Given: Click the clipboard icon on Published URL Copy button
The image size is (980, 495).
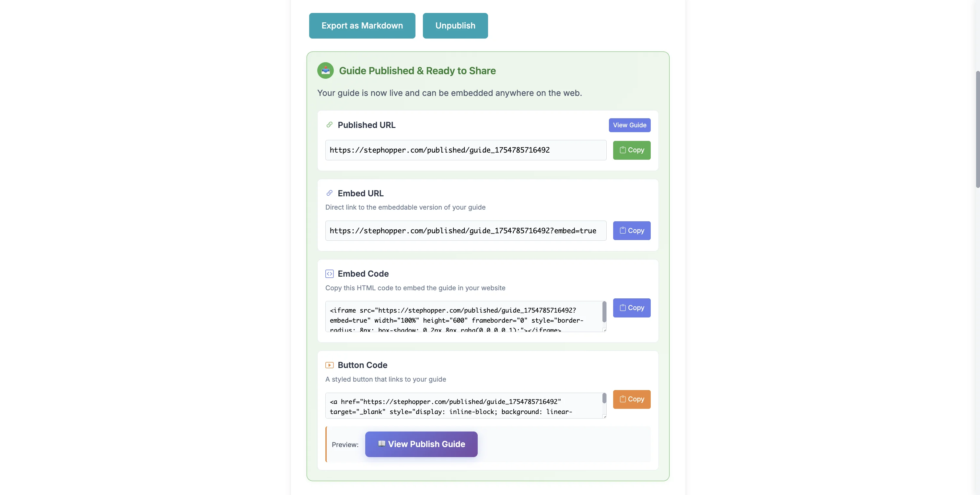Looking at the screenshot, I should click(x=623, y=150).
